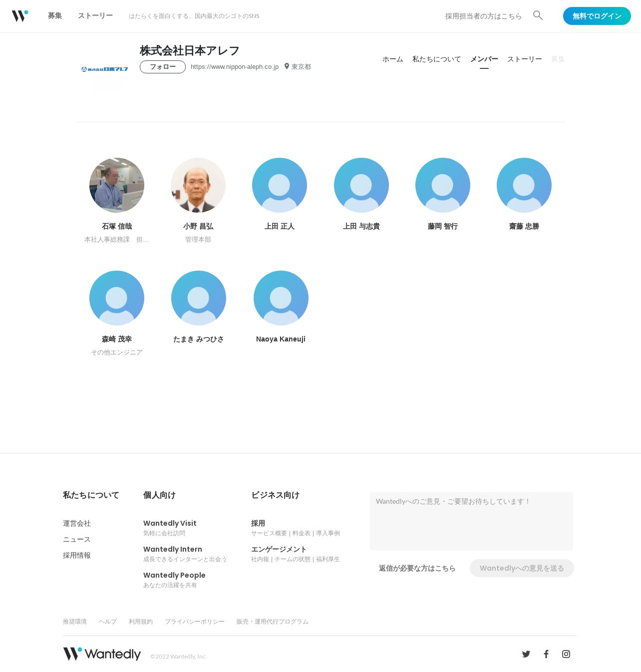The width and height of the screenshot is (641, 672).
Task: Select the メンバー company tab
Action: [x=484, y=59]
